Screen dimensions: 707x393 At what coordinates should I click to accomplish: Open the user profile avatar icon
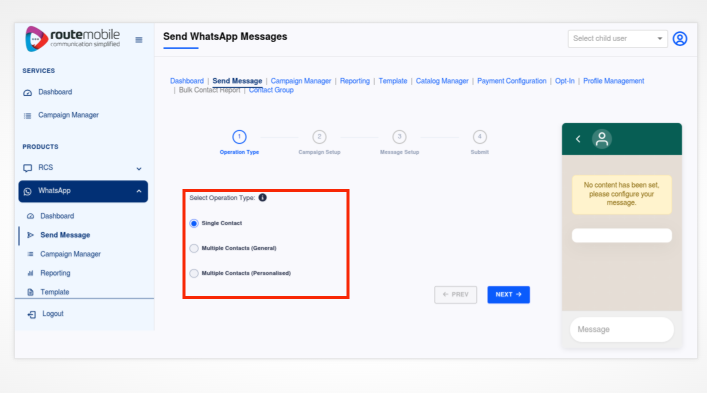tap(679, 39)
